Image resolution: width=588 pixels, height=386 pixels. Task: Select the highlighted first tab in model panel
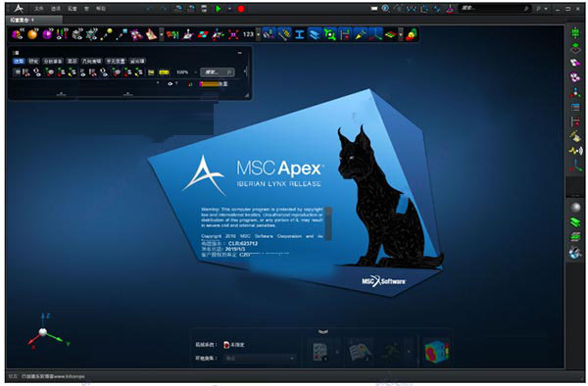pos(19,61)
